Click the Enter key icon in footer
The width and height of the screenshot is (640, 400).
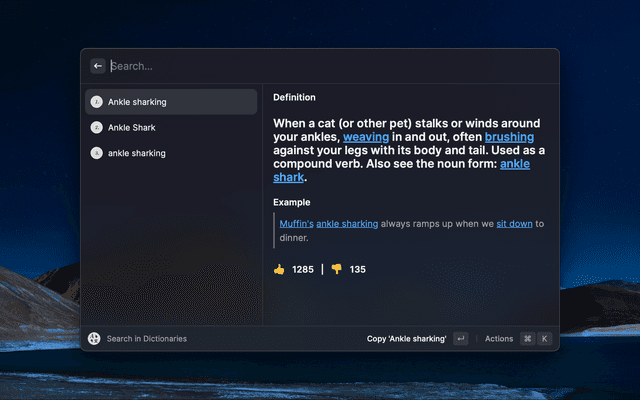click(460, 339)
